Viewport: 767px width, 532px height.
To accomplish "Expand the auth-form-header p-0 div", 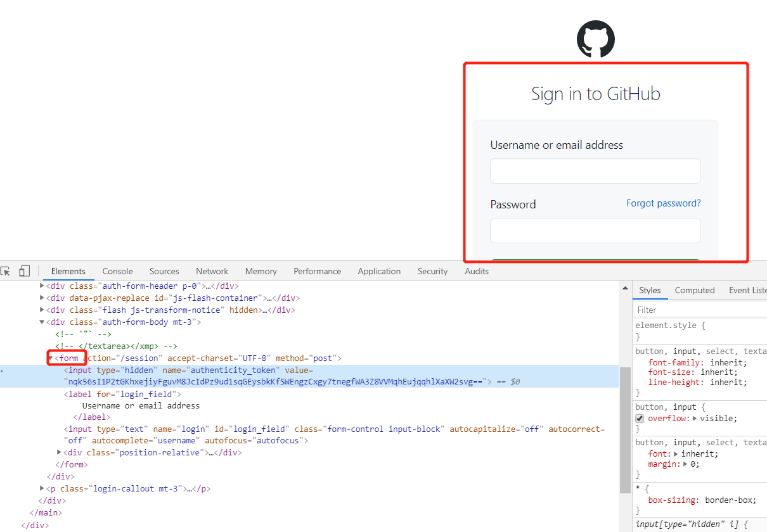I will click(x=42, y=286).
